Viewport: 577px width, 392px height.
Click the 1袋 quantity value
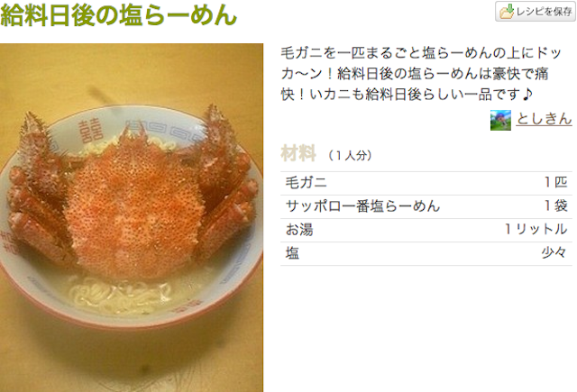point(555,206)
